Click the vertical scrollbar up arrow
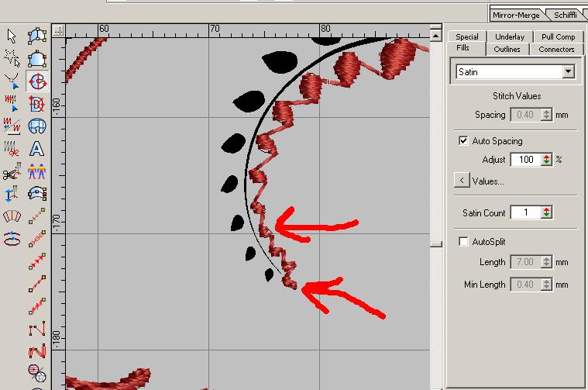The width and height of the screenshot is (588, 390). coord(435,36)
